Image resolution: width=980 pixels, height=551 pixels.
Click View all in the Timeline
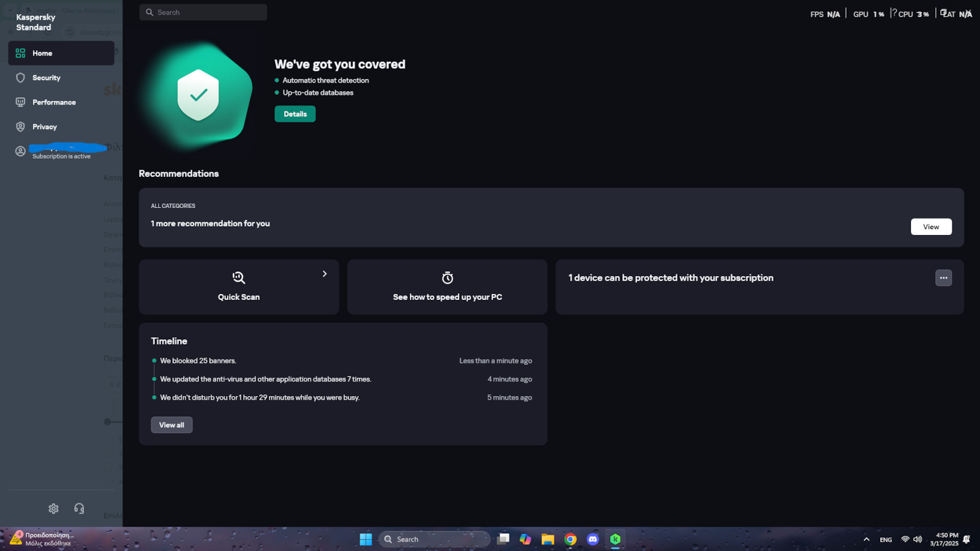(x=171, y=425)
